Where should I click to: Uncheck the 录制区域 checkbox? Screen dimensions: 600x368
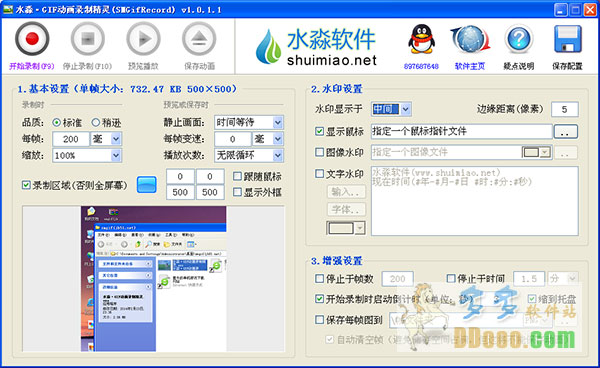(26, 185)
